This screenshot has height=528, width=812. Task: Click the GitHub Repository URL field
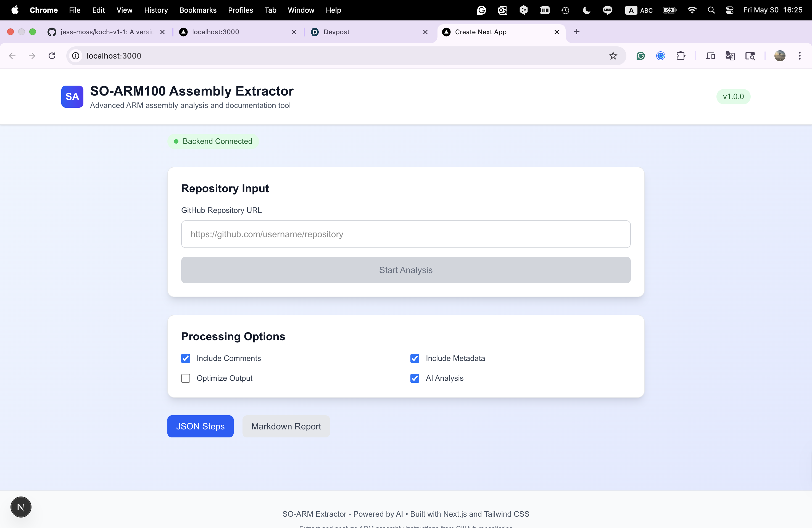pyautogui.click(x=406, y=234)
